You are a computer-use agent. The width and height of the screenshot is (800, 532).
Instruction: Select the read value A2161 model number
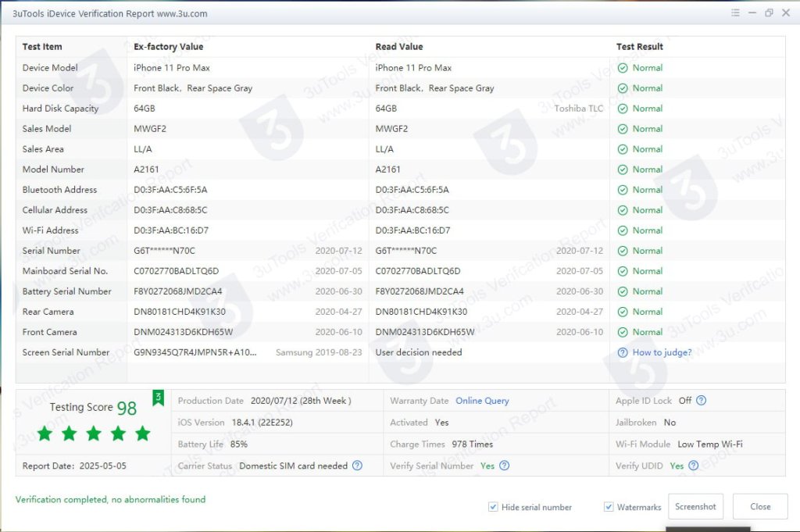[x=387, y=170]
